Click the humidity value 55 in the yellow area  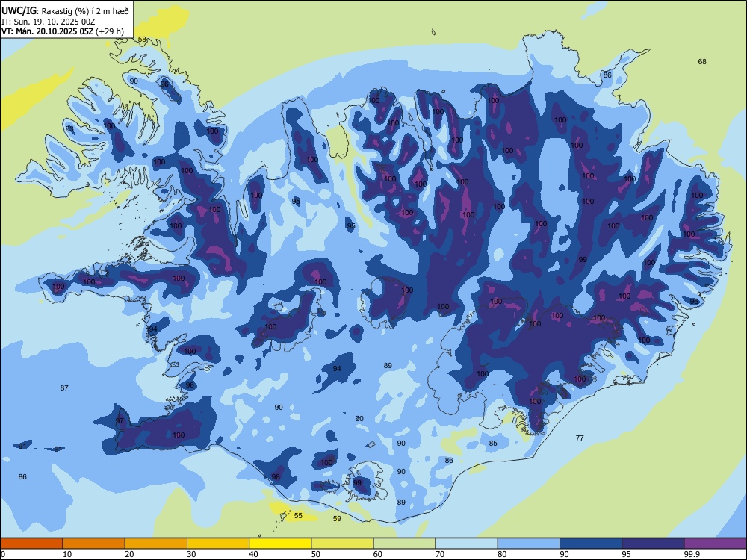[298, 515]
